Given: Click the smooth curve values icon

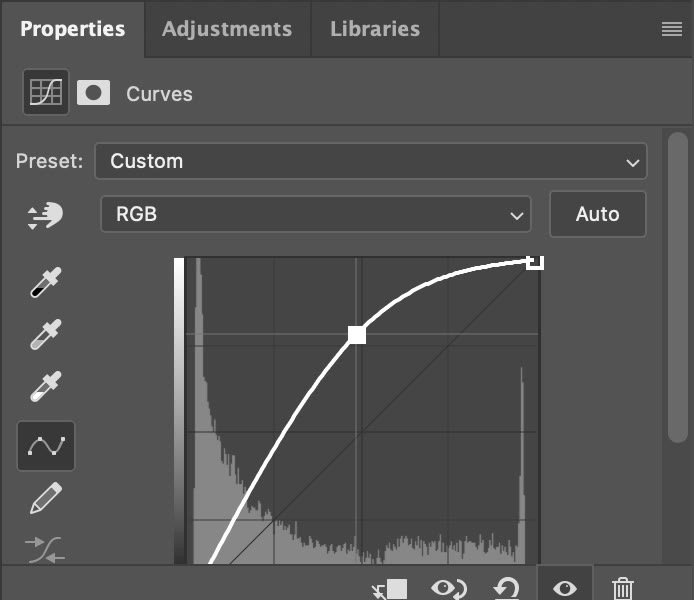Looking at the screenshot, I should click(x=45, y=550).
